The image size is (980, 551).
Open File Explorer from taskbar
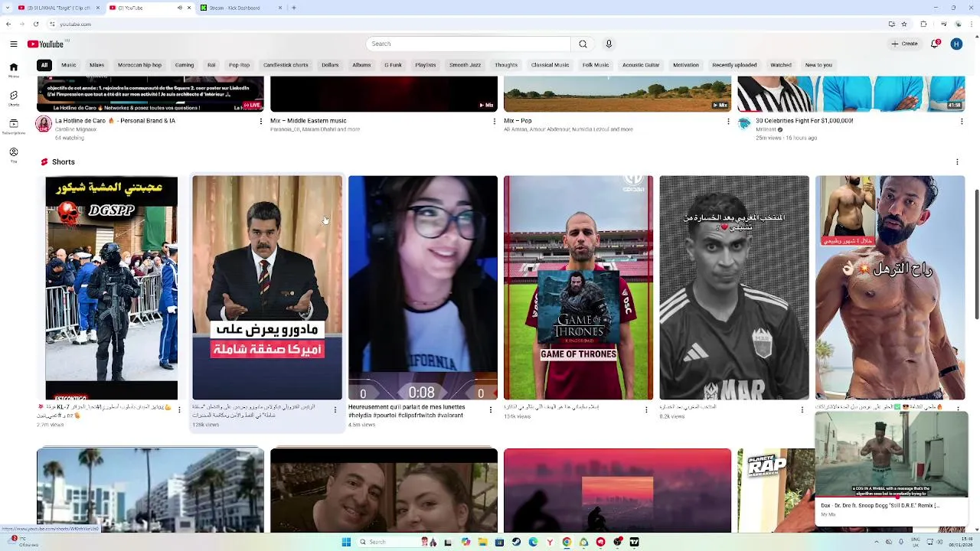tap(482, 542)
